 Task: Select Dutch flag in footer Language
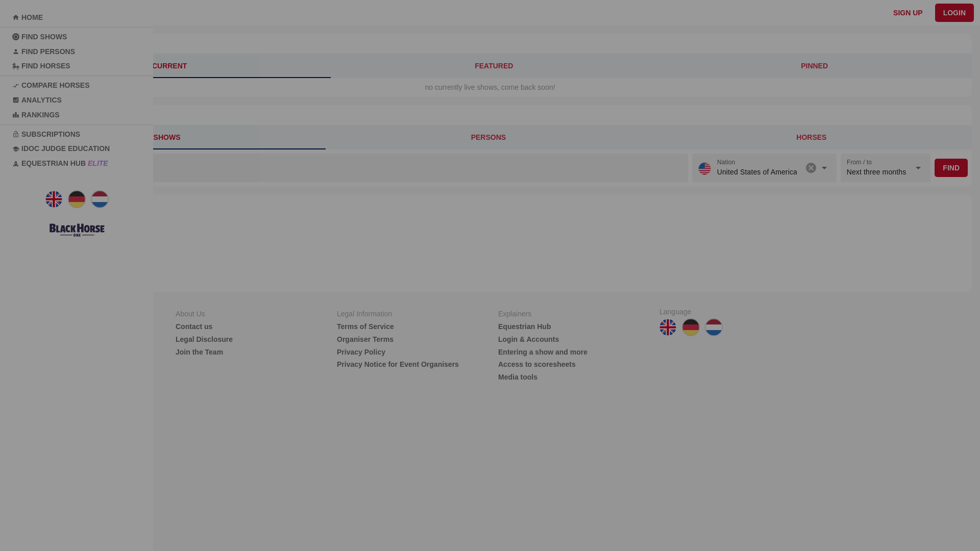point(714,327)
